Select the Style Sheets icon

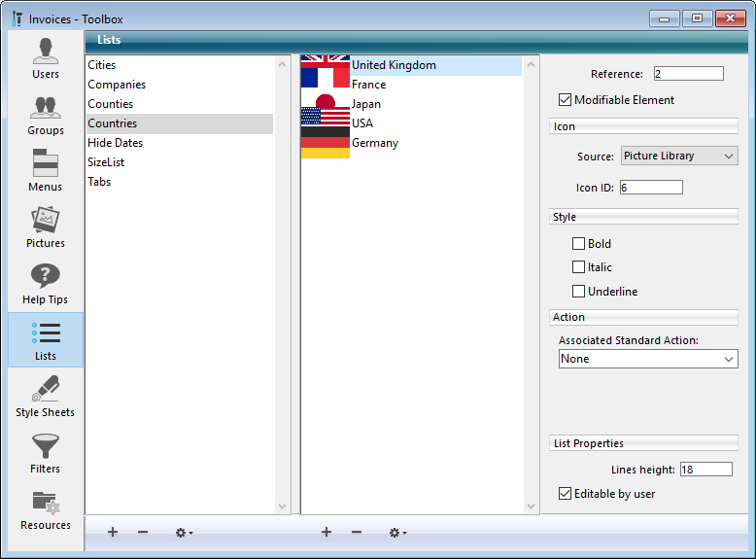46,397
